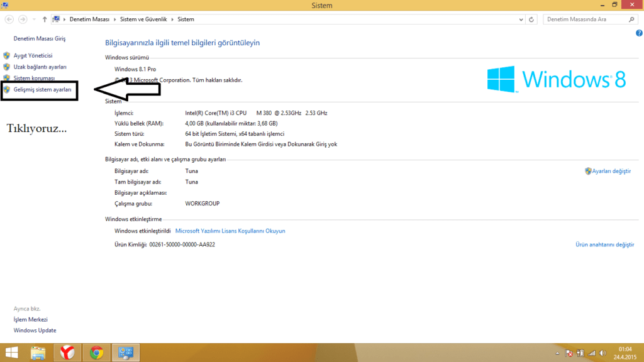Click Ayarları değiştir shield button

tap(608, 171)
